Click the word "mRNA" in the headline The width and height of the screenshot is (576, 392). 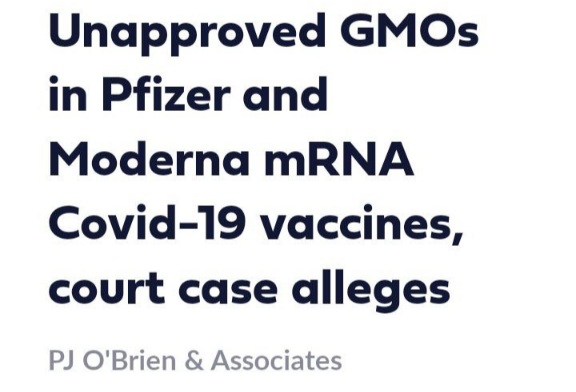click(x=338, y=159)
